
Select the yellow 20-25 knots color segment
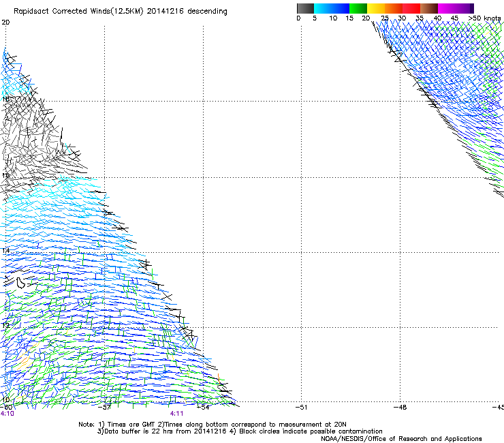(376, 8)
